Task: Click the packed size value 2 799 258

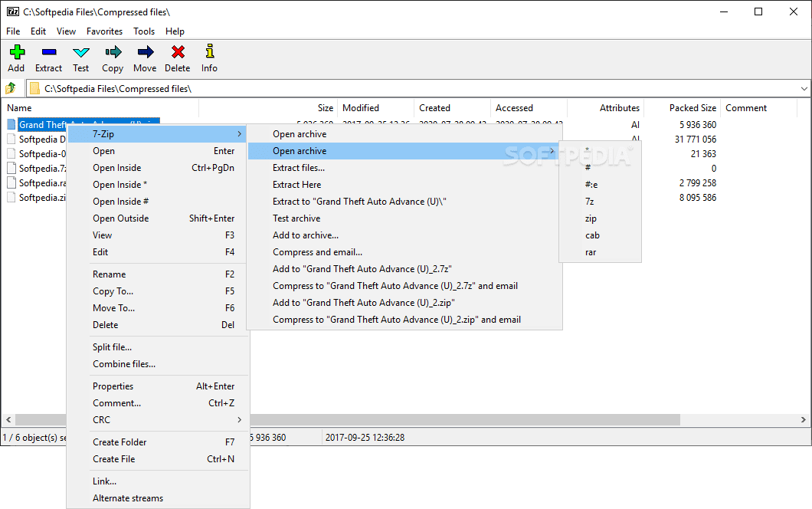Action: click(698, 183)
